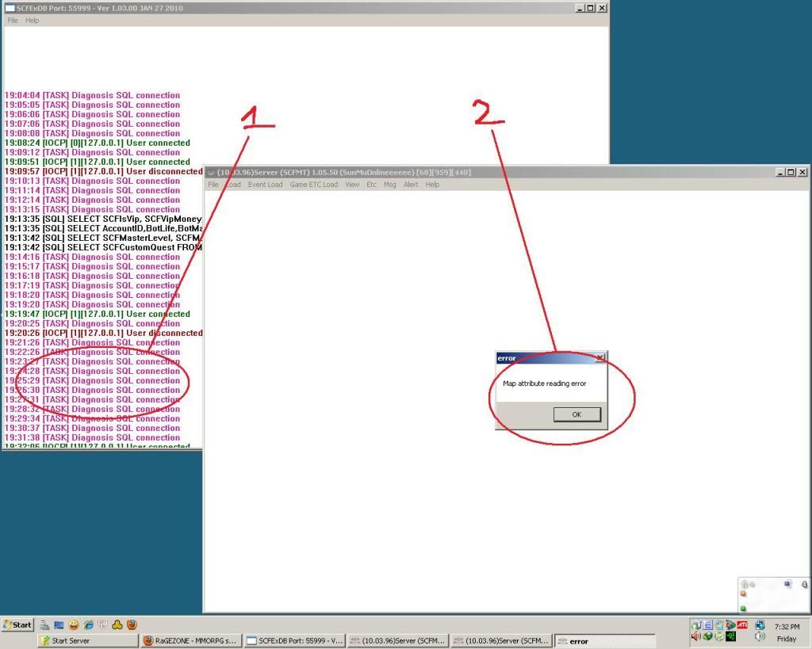Select log line SELECT SCFMasterLevel

tap(104, 238)
